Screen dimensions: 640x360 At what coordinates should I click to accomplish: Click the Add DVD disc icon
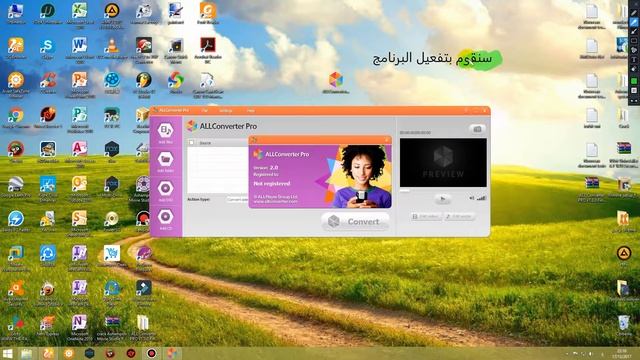[165, 188]
